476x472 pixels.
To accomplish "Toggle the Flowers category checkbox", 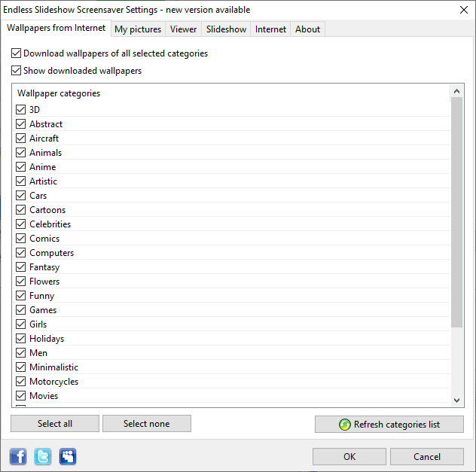I will pos(20,282).
